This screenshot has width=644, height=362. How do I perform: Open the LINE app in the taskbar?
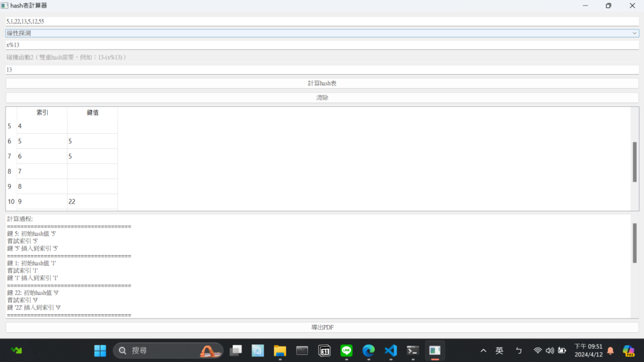tap(347, 350)
